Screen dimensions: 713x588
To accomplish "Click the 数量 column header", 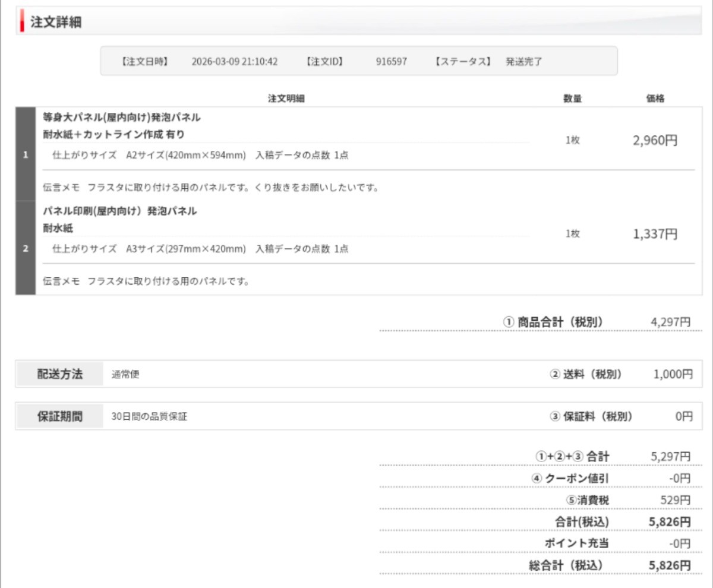I will 572,99.
